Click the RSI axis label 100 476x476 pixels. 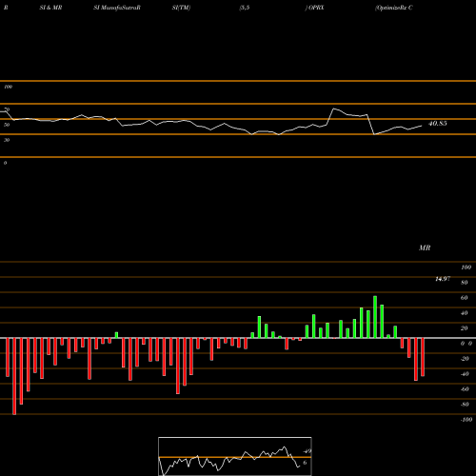(9, 87)
